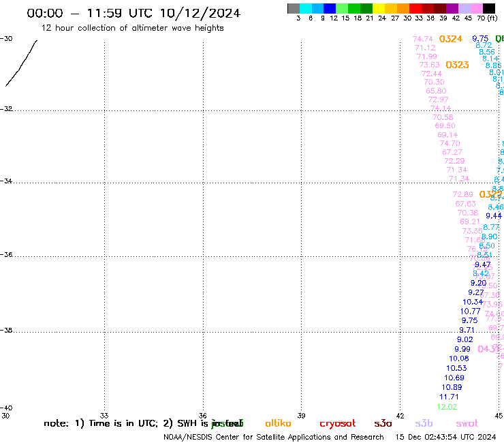Click the blue value 10.77
Screen dimensions: 504x443
tap(470, 311)
